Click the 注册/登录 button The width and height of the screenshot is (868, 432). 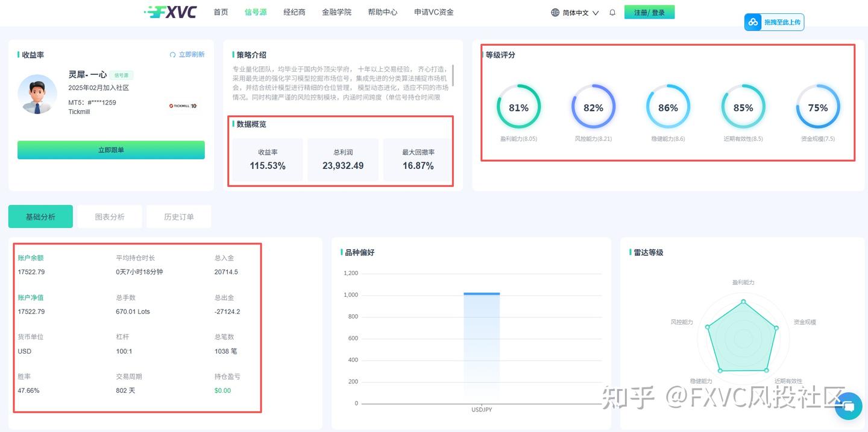pos(649,11)
